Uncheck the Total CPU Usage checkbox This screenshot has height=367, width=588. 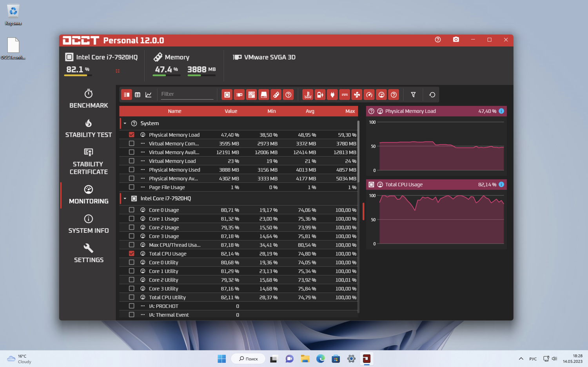click(x=132, y=253)
